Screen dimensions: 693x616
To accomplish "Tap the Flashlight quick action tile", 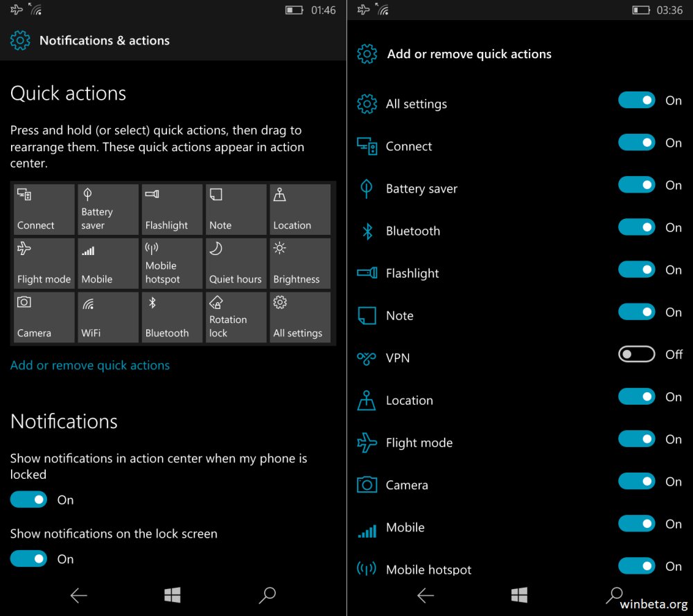I will click(x=172, y=209).
